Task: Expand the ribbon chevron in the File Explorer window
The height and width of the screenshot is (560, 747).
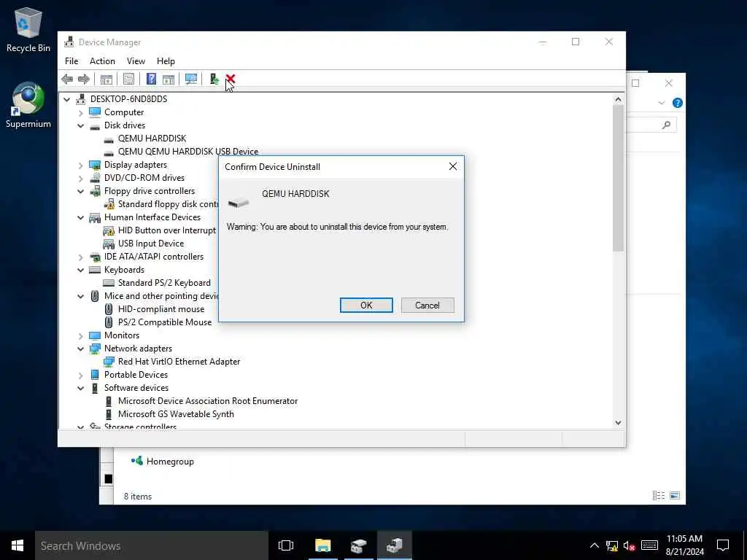Action: [x=661, y=103]
